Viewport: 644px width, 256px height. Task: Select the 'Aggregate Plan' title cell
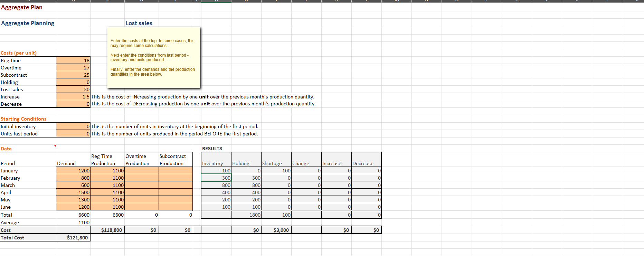pyautogui.click(x=22, y=7)
